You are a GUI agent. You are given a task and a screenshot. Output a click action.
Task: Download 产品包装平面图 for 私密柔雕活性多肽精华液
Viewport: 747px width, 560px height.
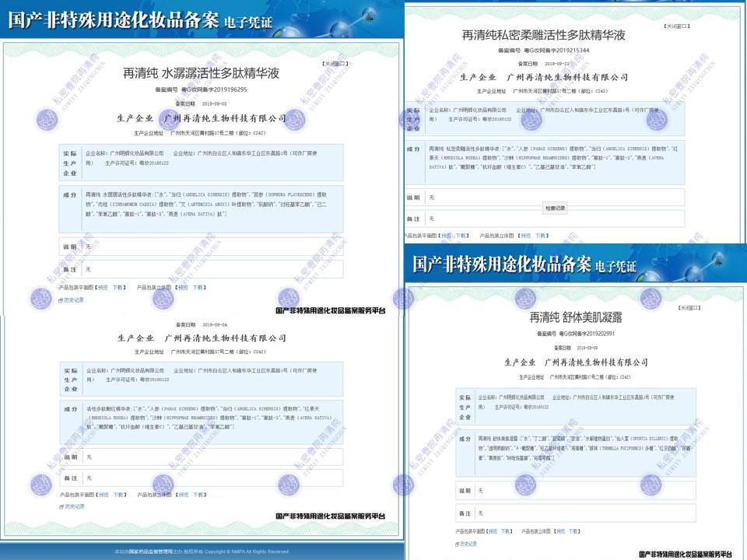coord(461,236)
